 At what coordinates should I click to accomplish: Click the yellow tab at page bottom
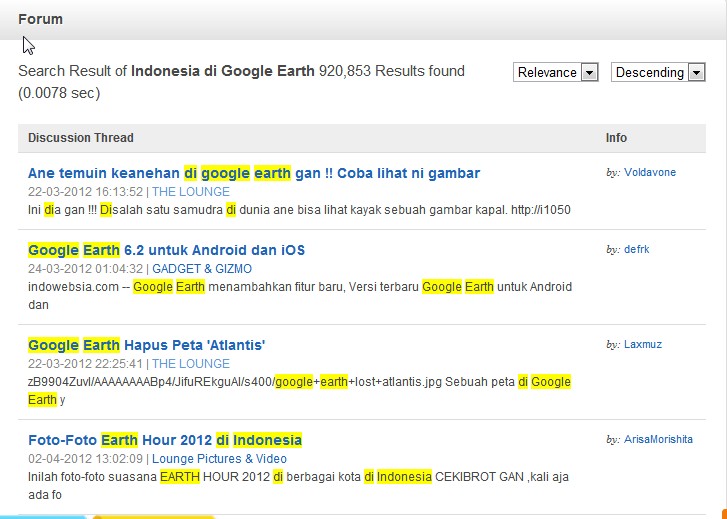[153, 516]
